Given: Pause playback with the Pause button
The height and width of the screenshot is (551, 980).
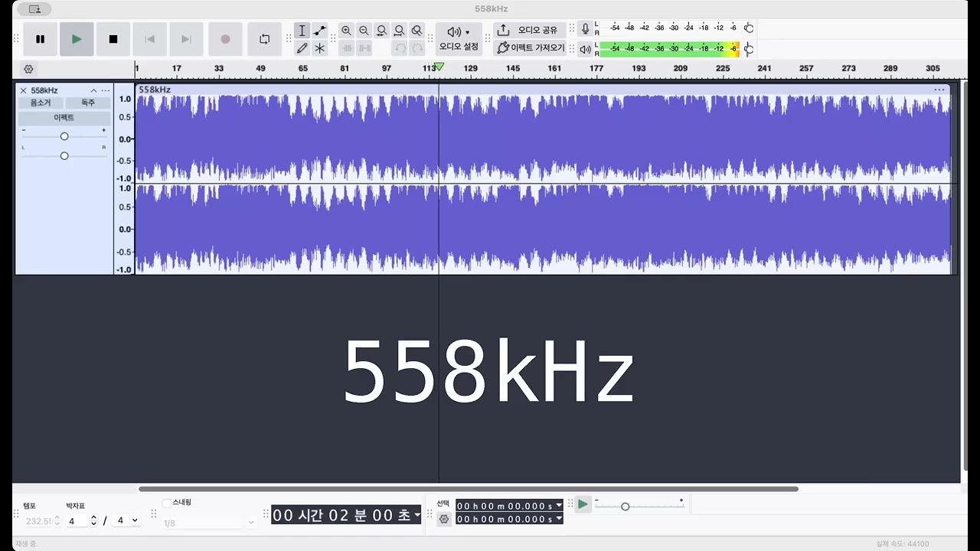Looking at the screenshot, I should [x=41, y=39].
